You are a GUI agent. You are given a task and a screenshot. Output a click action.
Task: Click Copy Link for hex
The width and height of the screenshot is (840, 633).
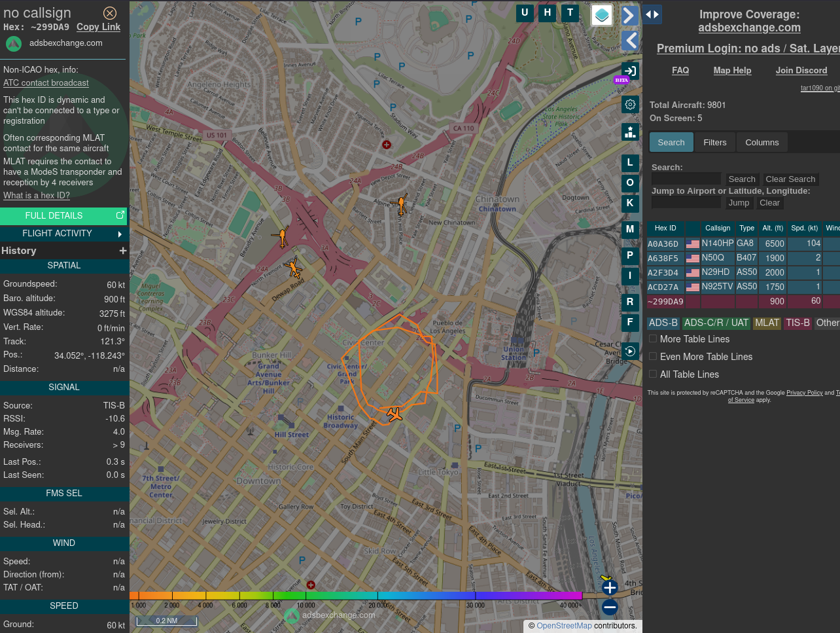pos(98,27)
